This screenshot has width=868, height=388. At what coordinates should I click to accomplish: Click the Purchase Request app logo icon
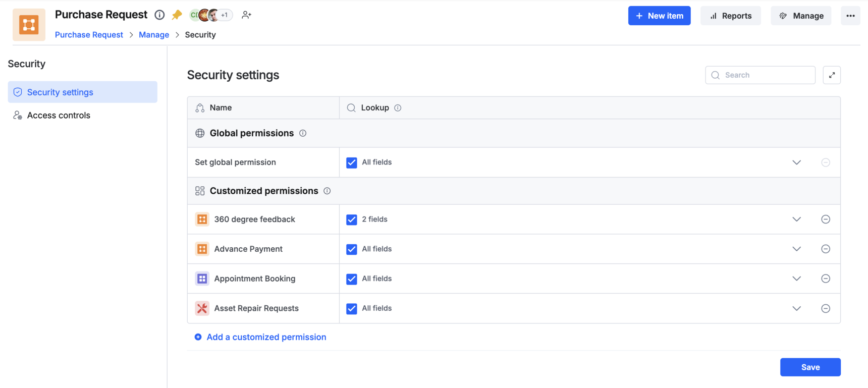(x=29, y=24)
